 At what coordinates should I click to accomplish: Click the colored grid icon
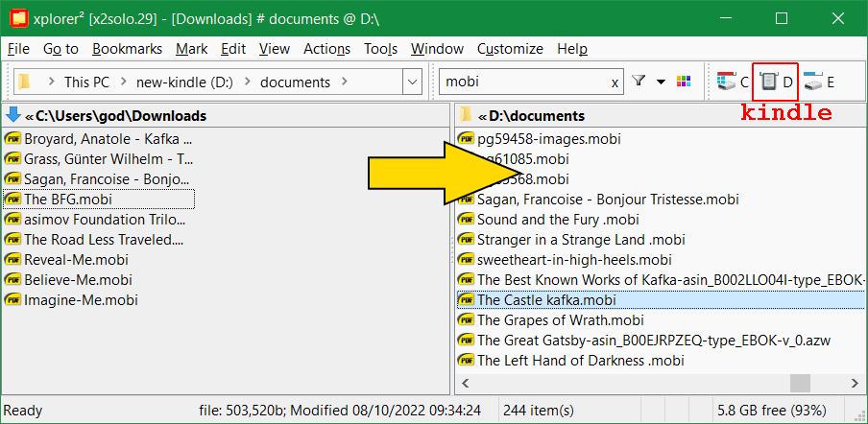pos(685,82)
